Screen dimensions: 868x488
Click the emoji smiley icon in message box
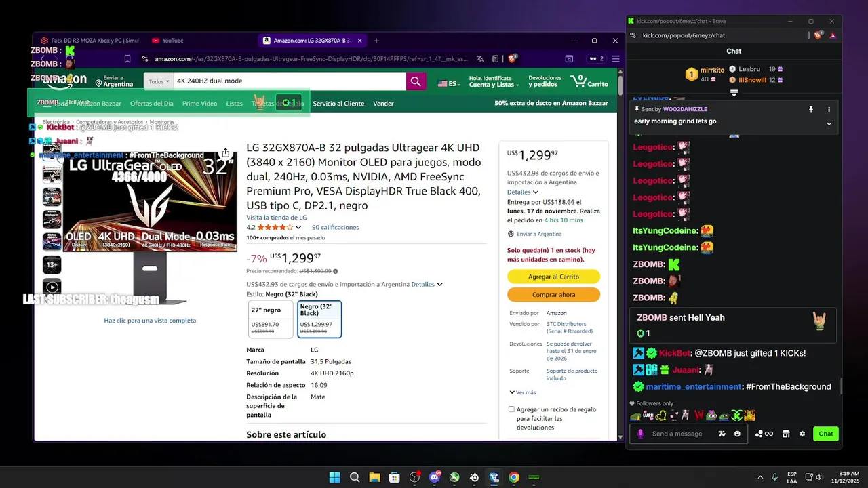[737, 434]
